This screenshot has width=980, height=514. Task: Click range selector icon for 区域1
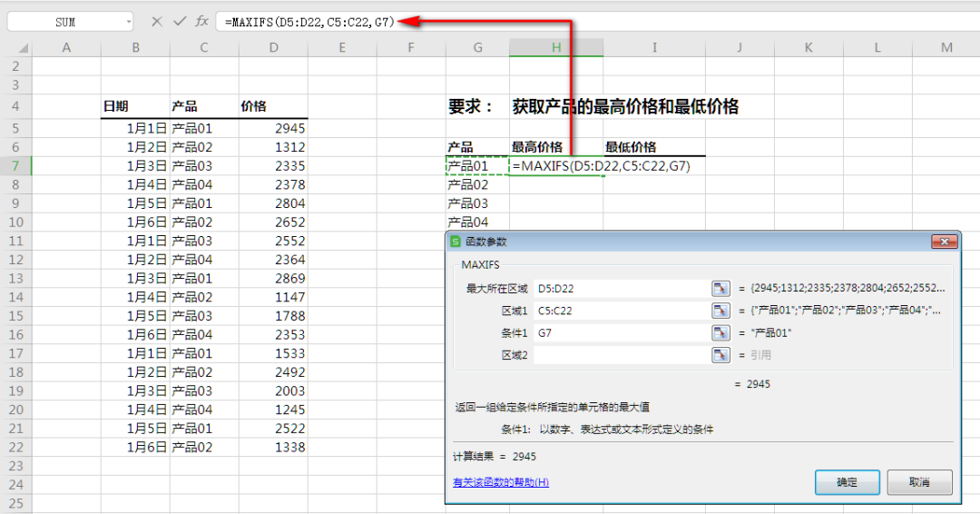click(x=720, y=311)
